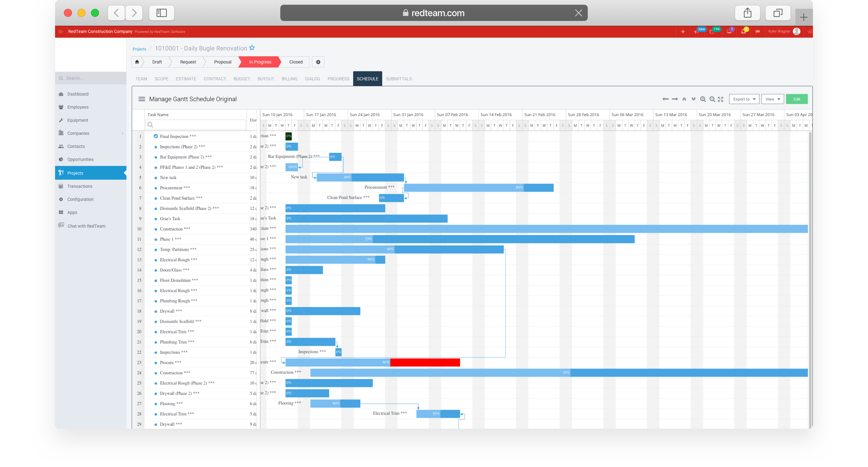This screenshot has width=868, height=467.
Task: Star the Daily Bugle Renovation project
Action: (x=252, y=48)
